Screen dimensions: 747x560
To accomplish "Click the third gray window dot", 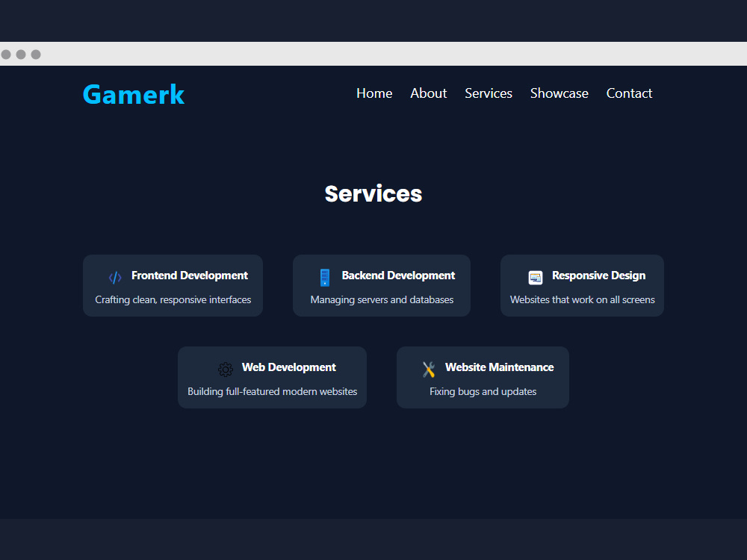I will 36,55.
